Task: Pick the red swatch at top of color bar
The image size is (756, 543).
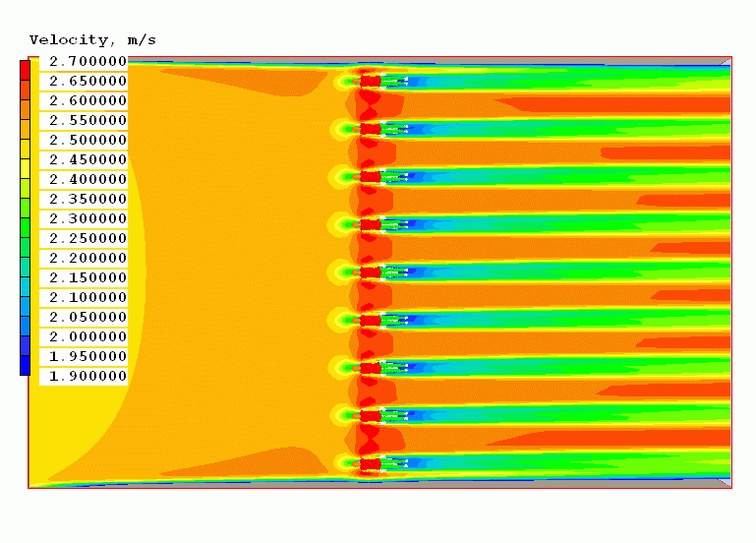Action: click(x=26, y=71)
